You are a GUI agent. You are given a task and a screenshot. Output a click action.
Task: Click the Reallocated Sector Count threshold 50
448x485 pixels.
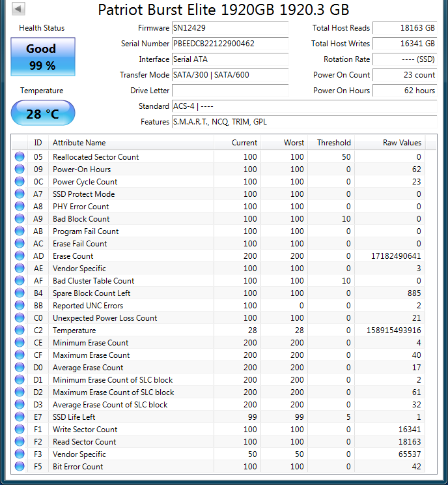[x=346, y=157]
